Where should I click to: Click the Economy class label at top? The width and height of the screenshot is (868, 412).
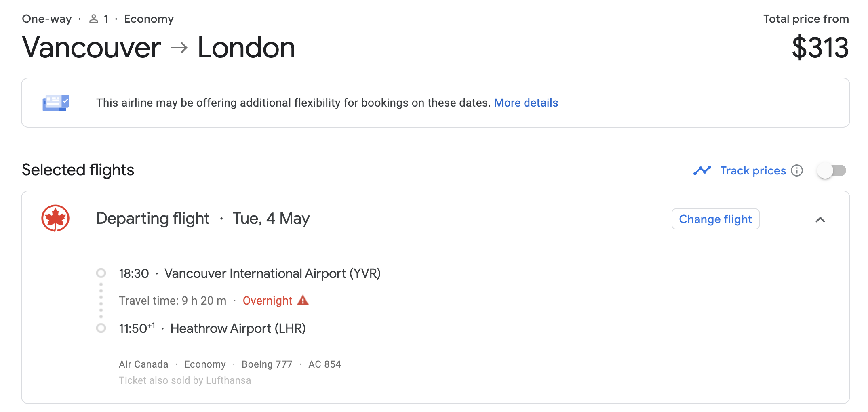click(149, 19)
